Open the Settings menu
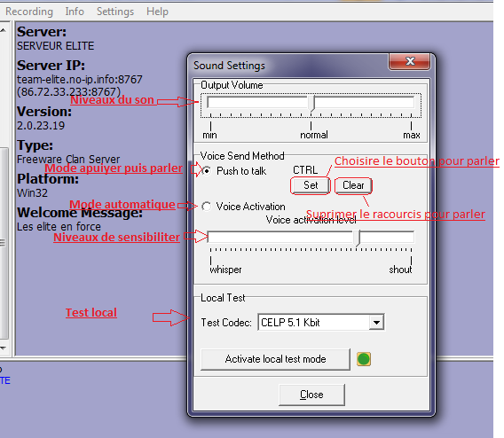Viewport: 504px width, 438px height. click(x=115, y=12)
